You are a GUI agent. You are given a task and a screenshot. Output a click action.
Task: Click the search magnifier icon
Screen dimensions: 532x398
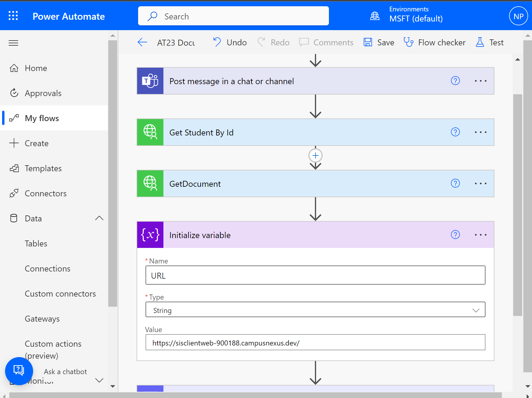(x=152, y=16)
